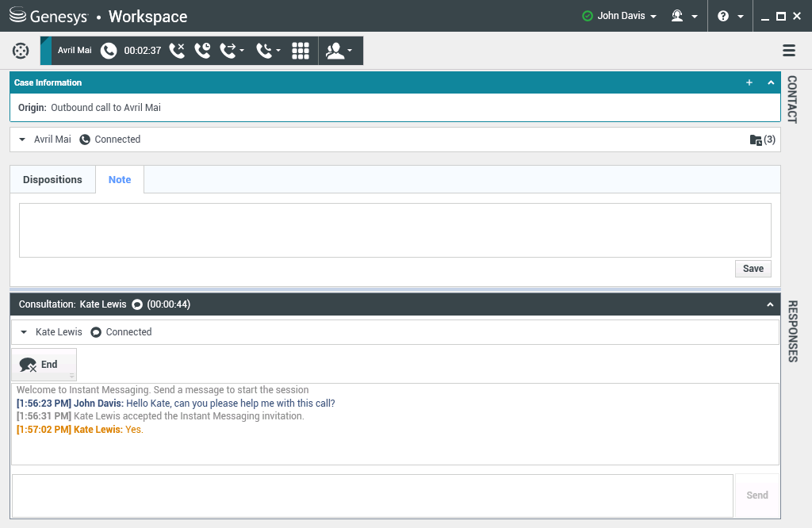Click the instant message input field
812x528 pixels.
pos(372,495)
